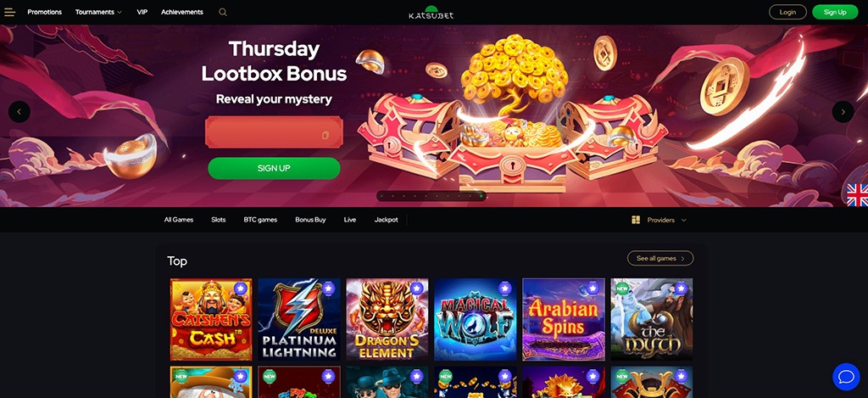The width and height of the screenshot is (868, 398).
Task: Click the green SIGN UP banner button
Action: click(274, 168)
